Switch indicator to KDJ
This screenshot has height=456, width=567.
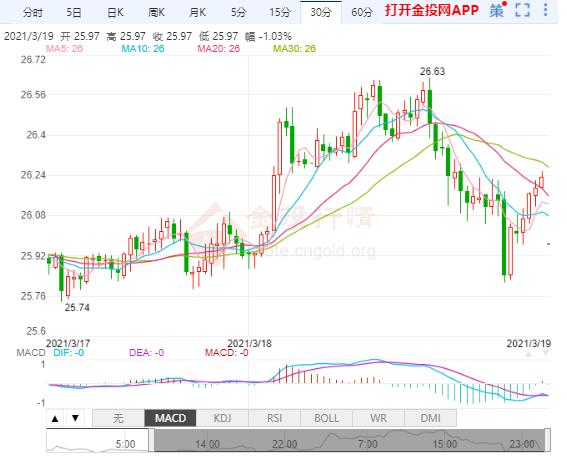click(222, 418)
